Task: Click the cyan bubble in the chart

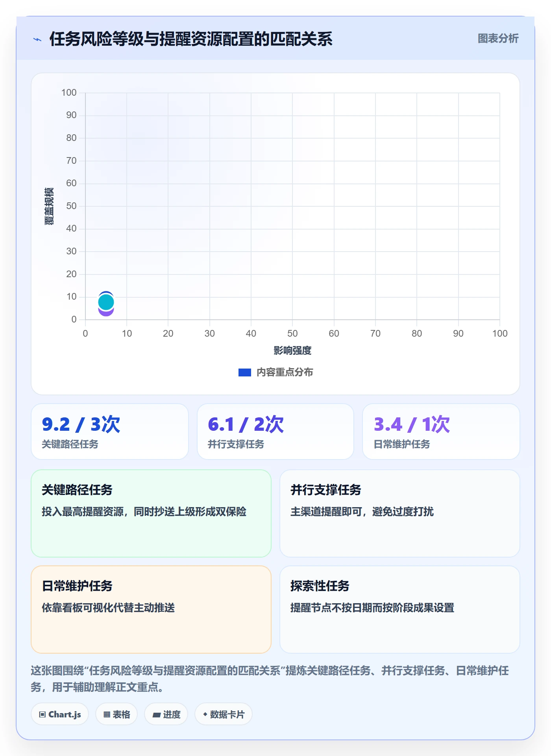Action: tap(106, 302)
